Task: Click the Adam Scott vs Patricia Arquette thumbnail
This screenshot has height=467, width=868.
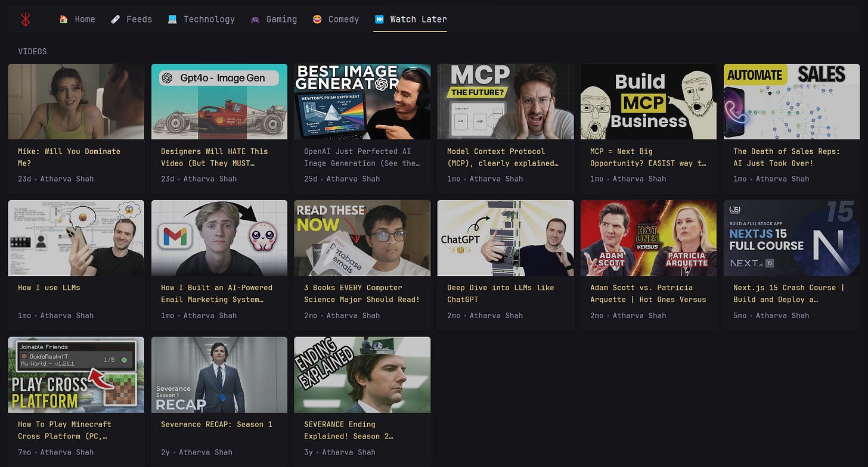Action: click(649, 238)
